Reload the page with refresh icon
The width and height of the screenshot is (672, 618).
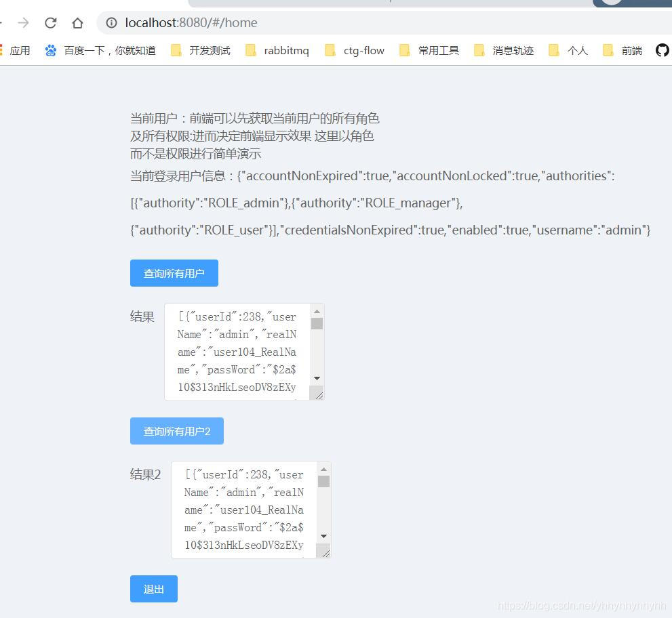[x=51, y=22]
